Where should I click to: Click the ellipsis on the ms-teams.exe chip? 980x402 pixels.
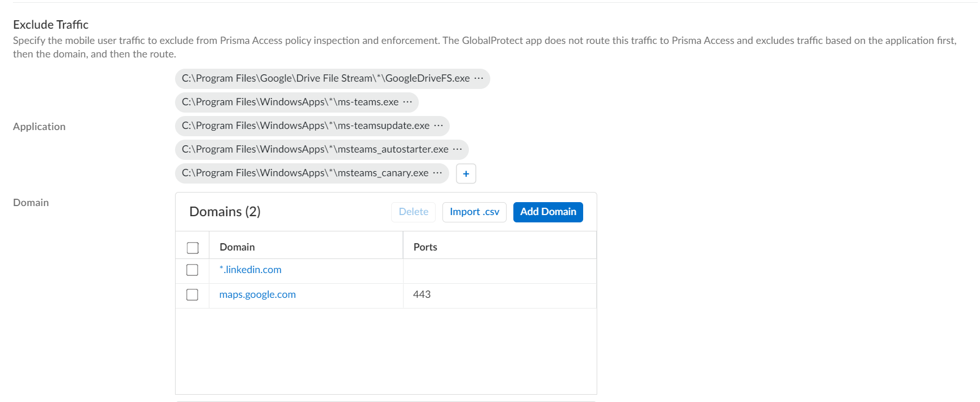[408, 102]
